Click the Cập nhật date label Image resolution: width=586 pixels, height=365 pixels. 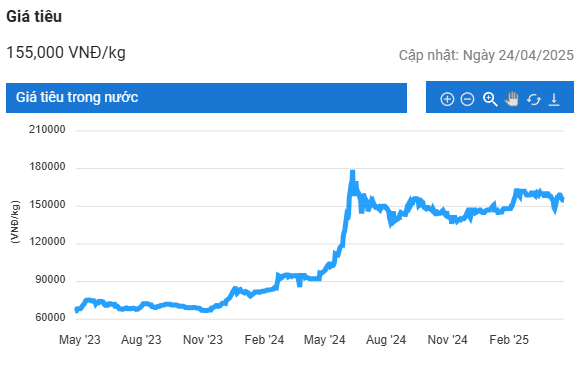click(x=486, y=55)
